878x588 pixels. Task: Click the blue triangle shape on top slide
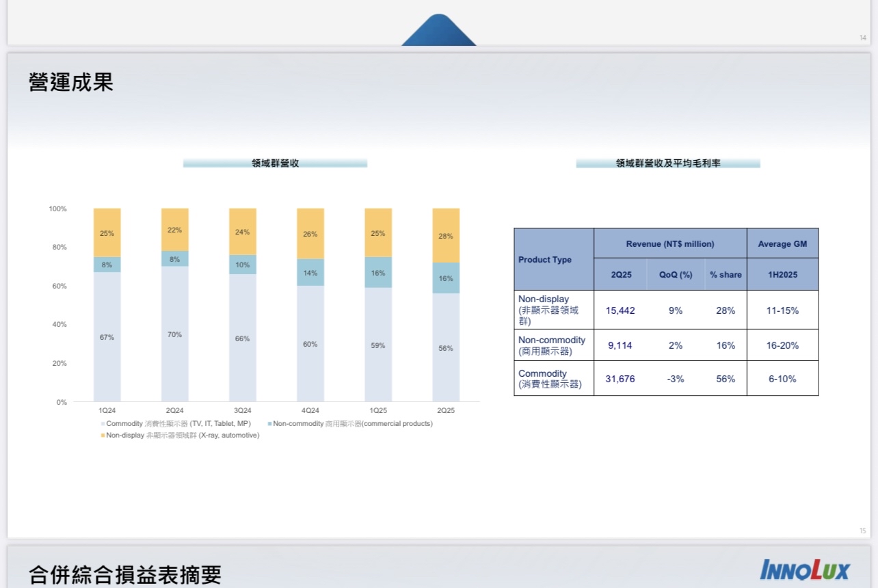(x=439, y=32)
